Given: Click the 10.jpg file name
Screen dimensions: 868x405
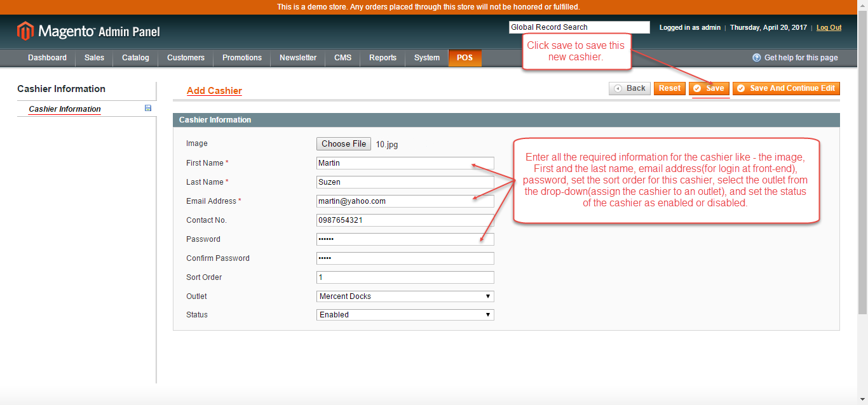Looking at the screenshot, I should pyautogui.click(x=387, y=145).
